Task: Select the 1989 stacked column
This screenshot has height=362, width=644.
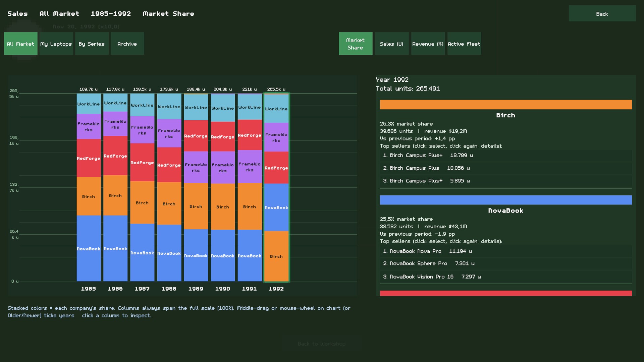Action: click(196, 187)
